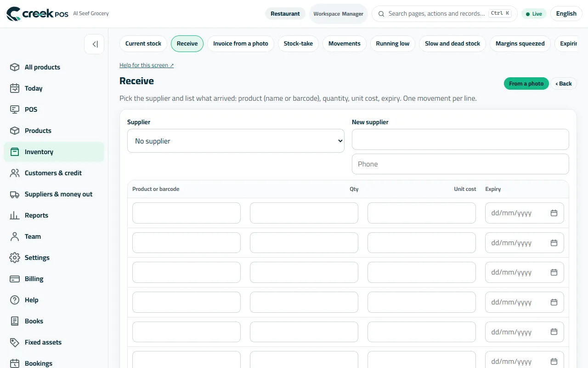588x368 pixels.
Task: Focus the New supplier name field
Action: [x=460, y=139]
